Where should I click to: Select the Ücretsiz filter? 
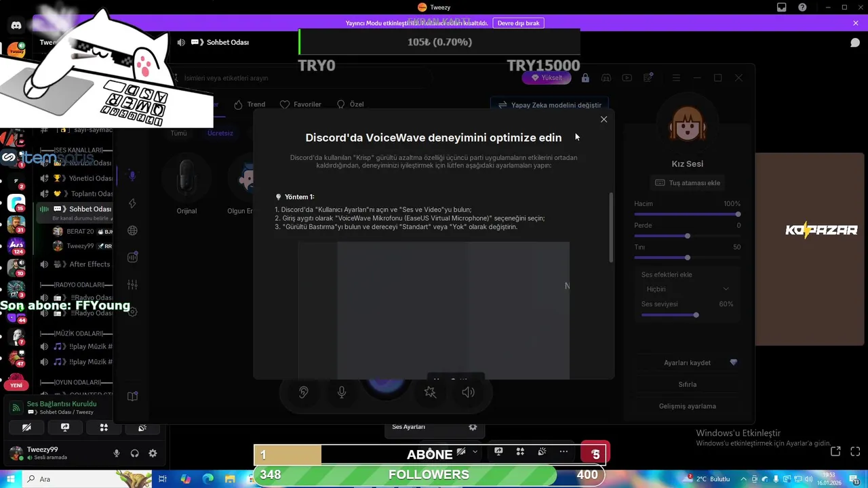click(220, 133)
